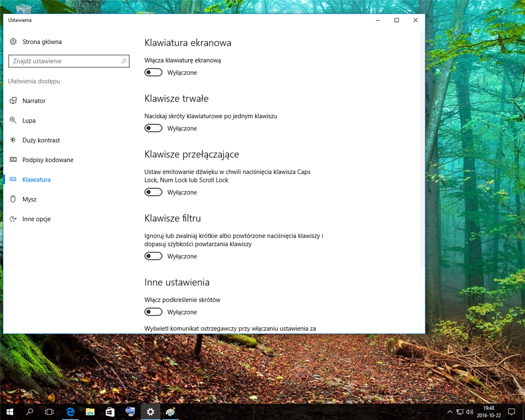Viewport: 525px width, 420px height.
Task: Toggle Klawiatura ekranowa switch on
Action: pos(153,72)
